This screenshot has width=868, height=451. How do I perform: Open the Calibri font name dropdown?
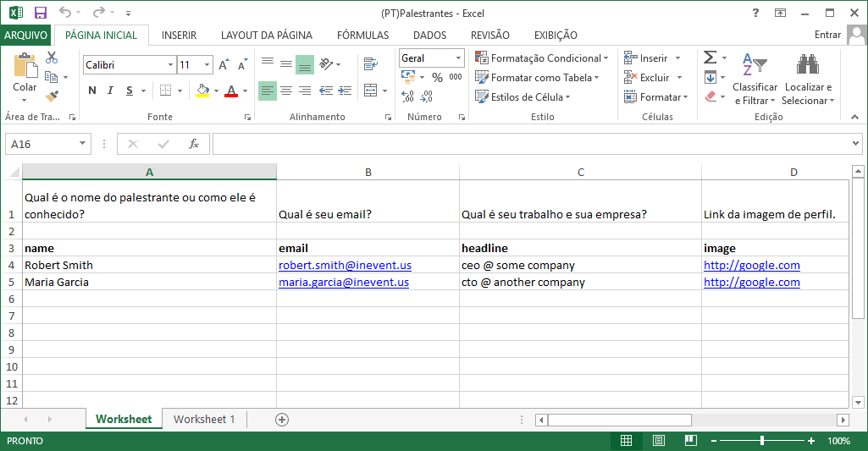170,65
